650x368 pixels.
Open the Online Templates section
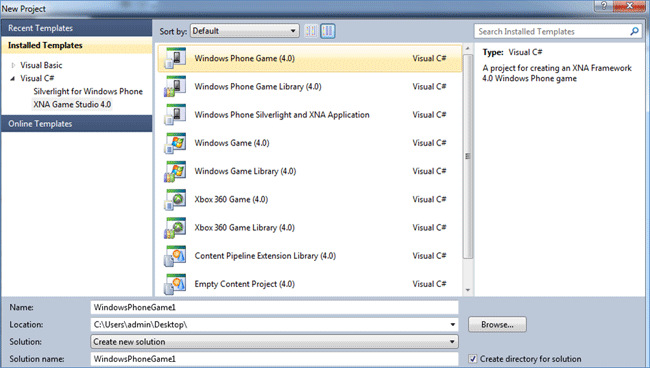click(x=76, y=123)
